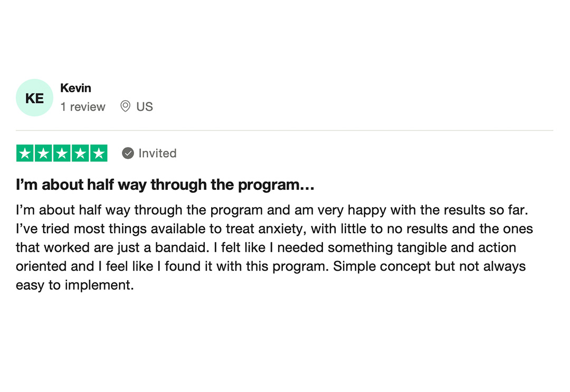Click the "1 review" count text
This screenshot has height=392, width=570.
83,107
